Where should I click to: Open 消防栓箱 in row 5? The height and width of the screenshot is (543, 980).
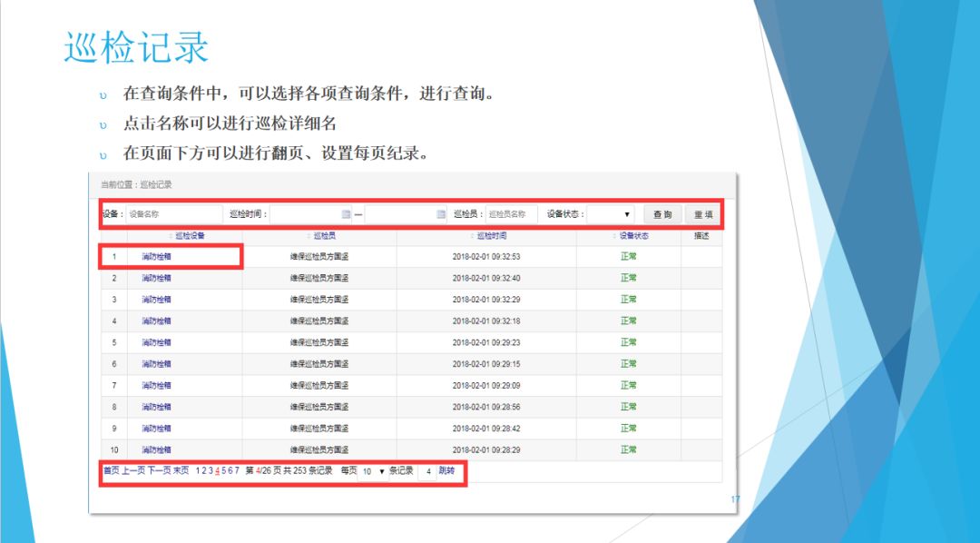coord(156,343)
